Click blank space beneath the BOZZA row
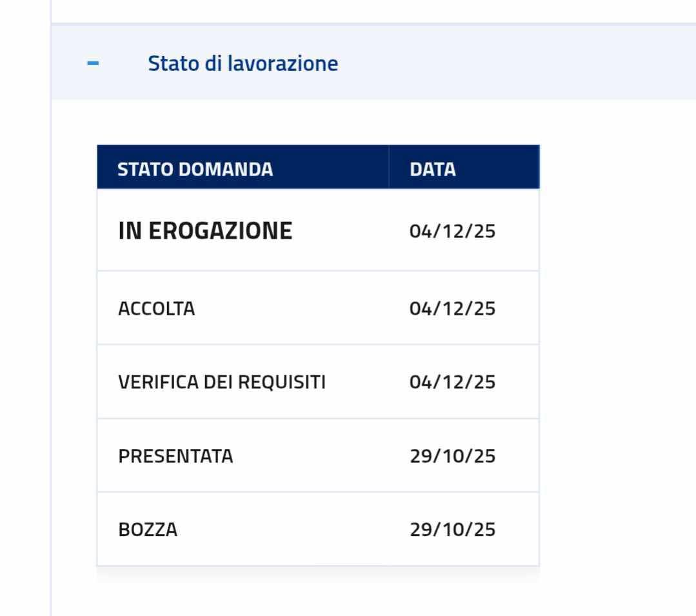 [316, 593]
